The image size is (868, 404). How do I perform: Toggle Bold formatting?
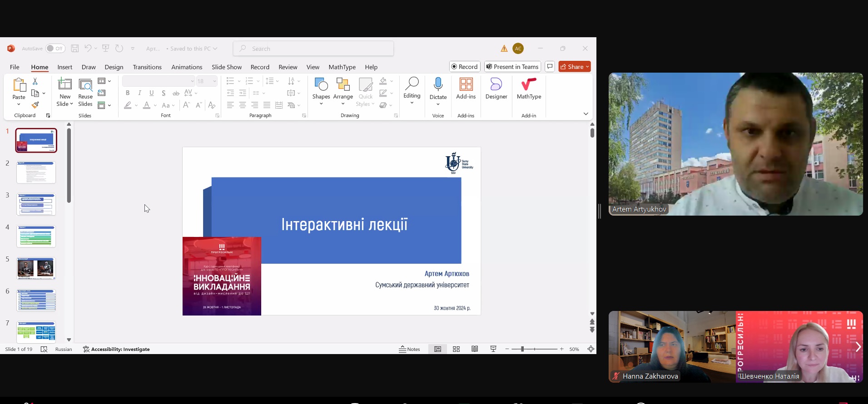[x=128, y=93]
